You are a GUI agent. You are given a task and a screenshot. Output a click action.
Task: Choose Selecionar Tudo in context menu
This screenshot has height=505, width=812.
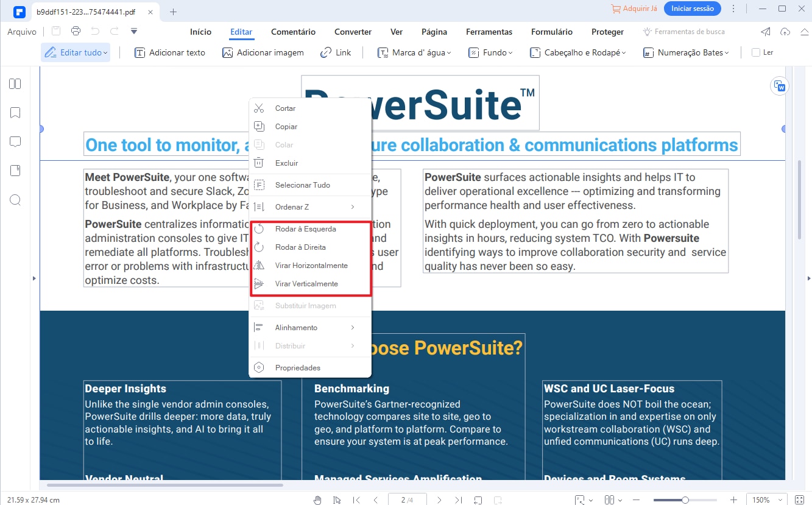tap(310, 185)
